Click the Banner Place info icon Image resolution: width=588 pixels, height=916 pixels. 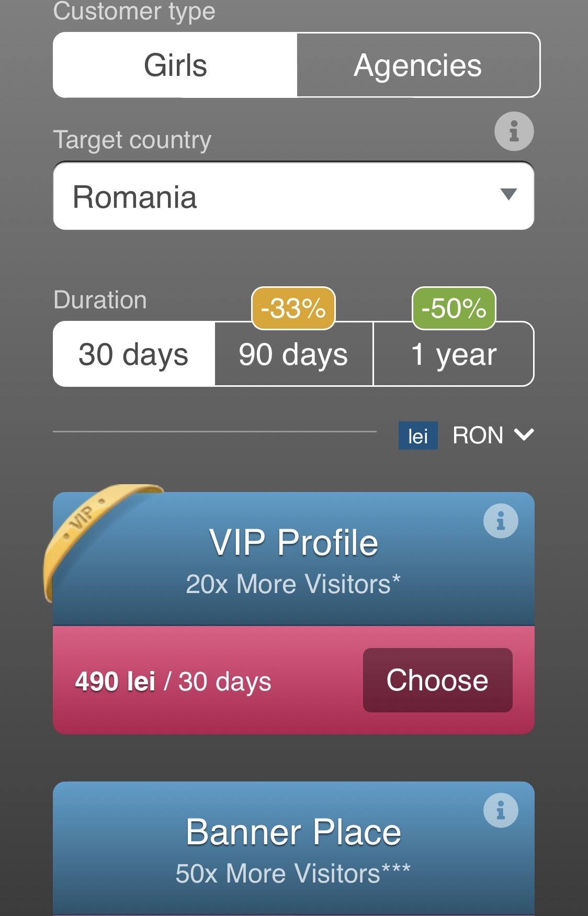click(501, 810)
